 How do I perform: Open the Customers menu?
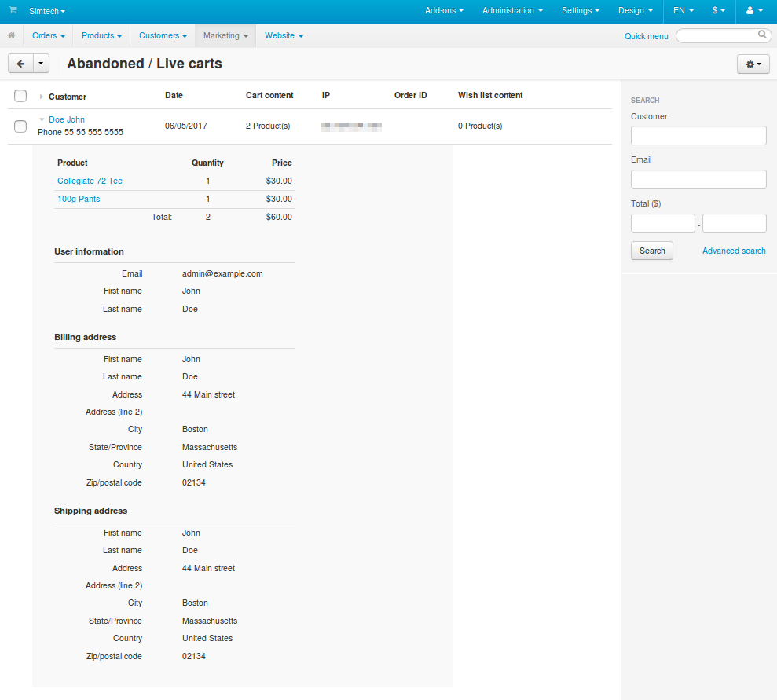point(163,35)
